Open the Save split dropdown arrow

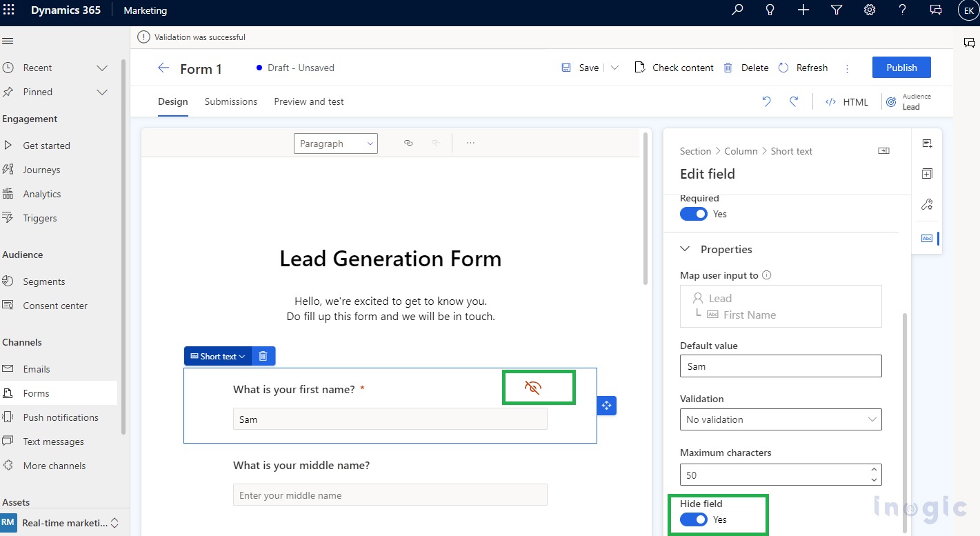[x=614, y=68]
